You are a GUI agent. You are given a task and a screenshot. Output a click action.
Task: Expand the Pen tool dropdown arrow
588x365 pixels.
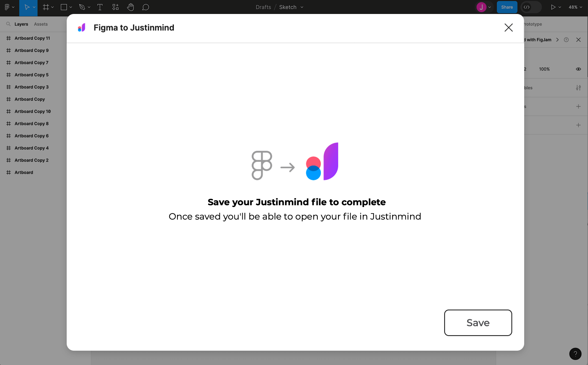point(89,7)
